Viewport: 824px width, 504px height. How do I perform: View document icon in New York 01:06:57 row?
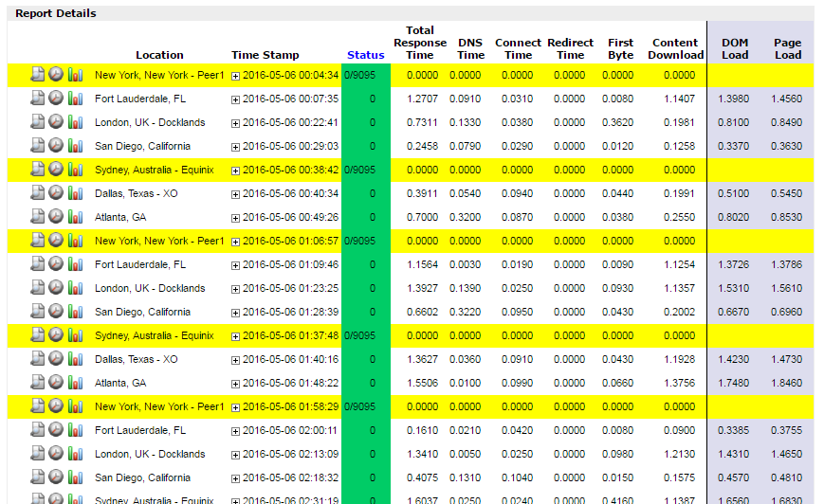[37, 240]
